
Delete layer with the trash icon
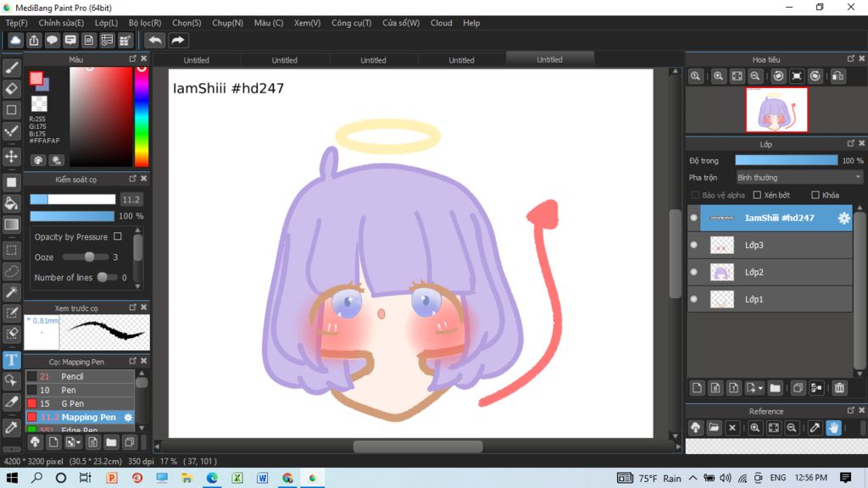tap(839, 388)
